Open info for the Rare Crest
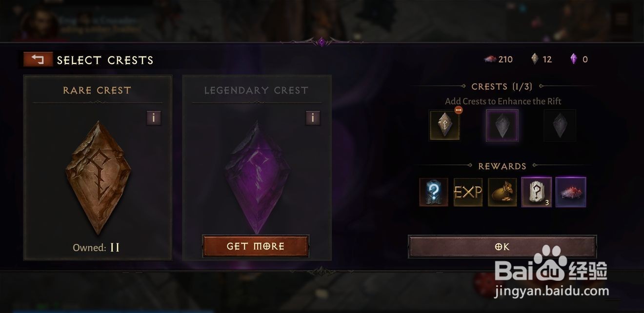Image resolution: width=644 pixels, height=313 pixels. [154, 118]
